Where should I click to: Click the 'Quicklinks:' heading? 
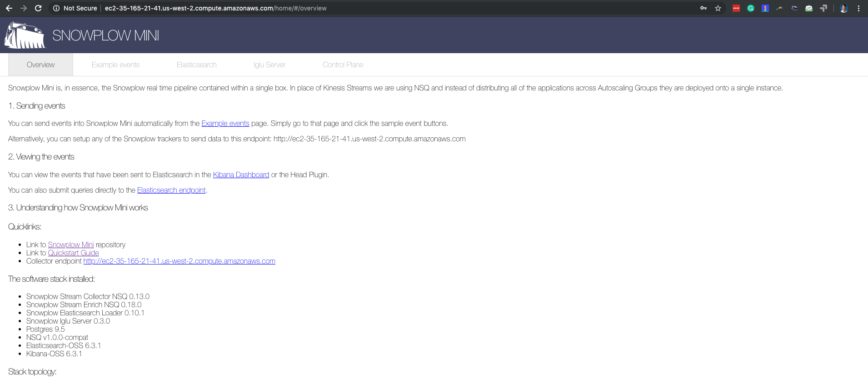coord(25,227)
